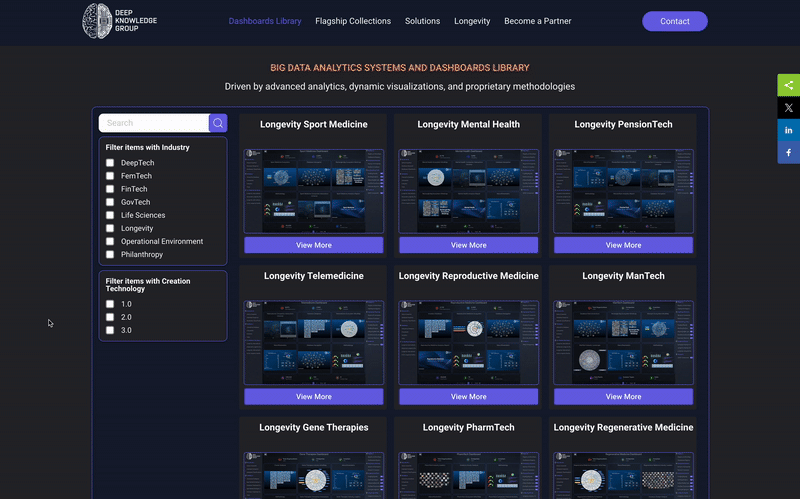Click the Longevity Mental Health title

point(468,124)
